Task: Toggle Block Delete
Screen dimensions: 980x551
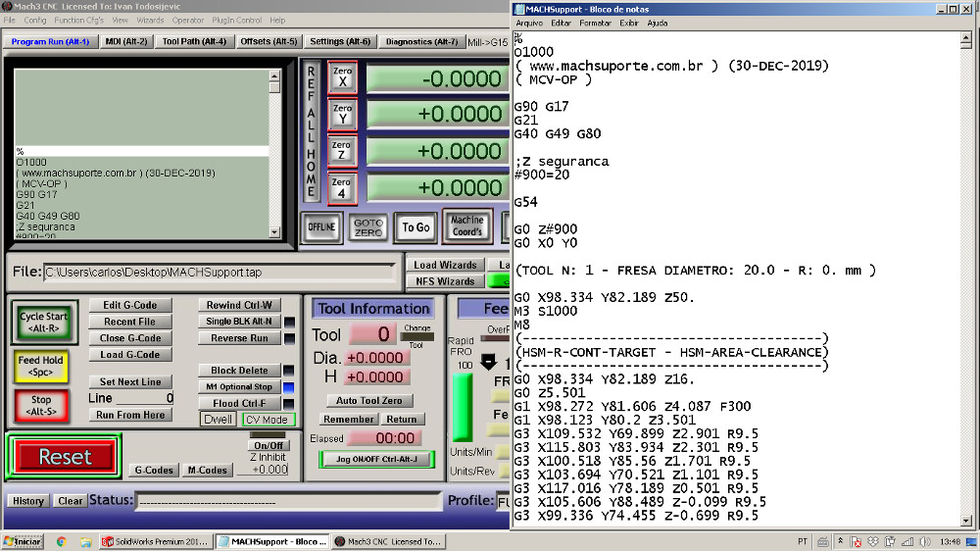Action: (239, 371)
